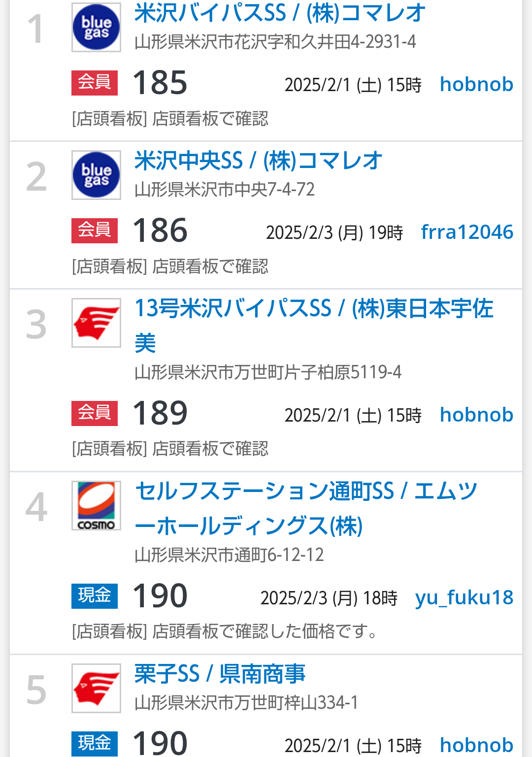
Task: Open user yu_fuku18 profile
Action: 464,597
